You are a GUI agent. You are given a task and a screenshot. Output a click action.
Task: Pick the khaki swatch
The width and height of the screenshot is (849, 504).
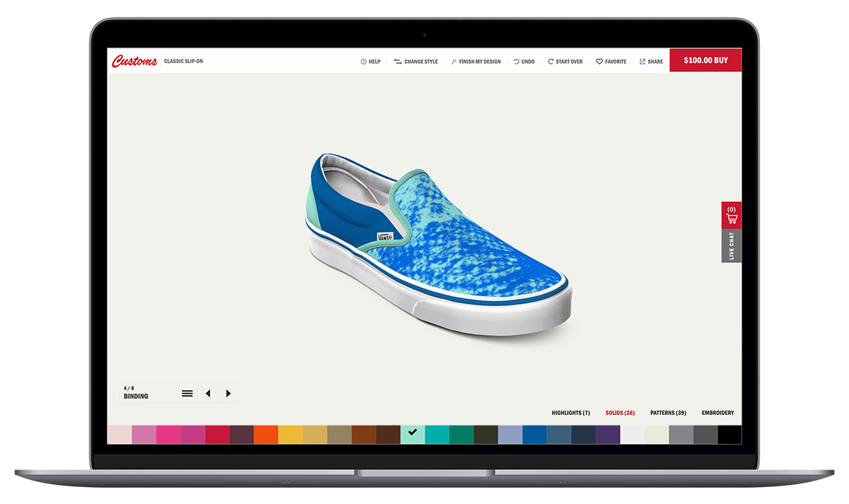point(340,434)
